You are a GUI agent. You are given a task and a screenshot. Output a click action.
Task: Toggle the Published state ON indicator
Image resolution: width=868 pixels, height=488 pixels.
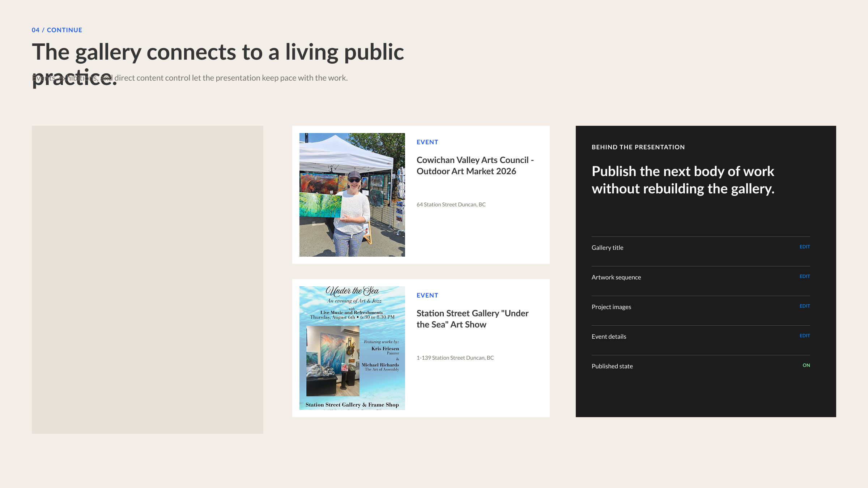point(806,365)
